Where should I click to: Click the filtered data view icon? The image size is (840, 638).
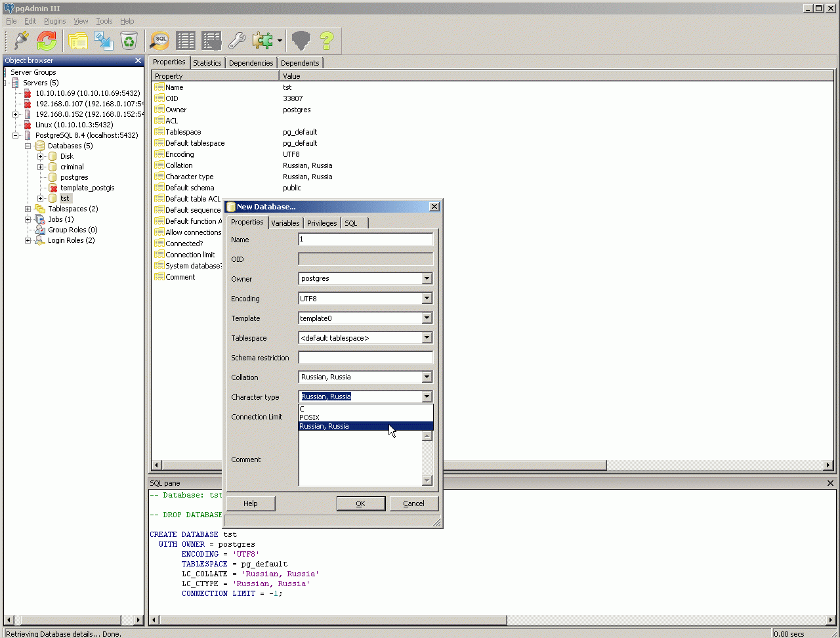(x=211, y=41)
